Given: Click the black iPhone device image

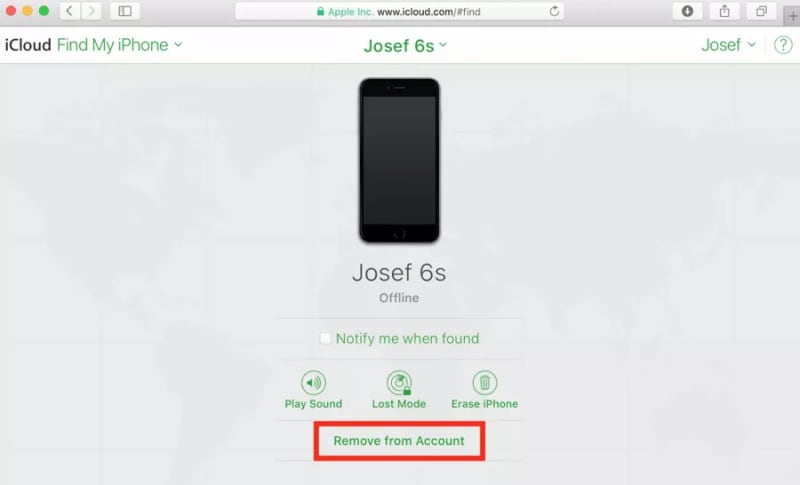Looking at the screenshot, I should (399, 161).
